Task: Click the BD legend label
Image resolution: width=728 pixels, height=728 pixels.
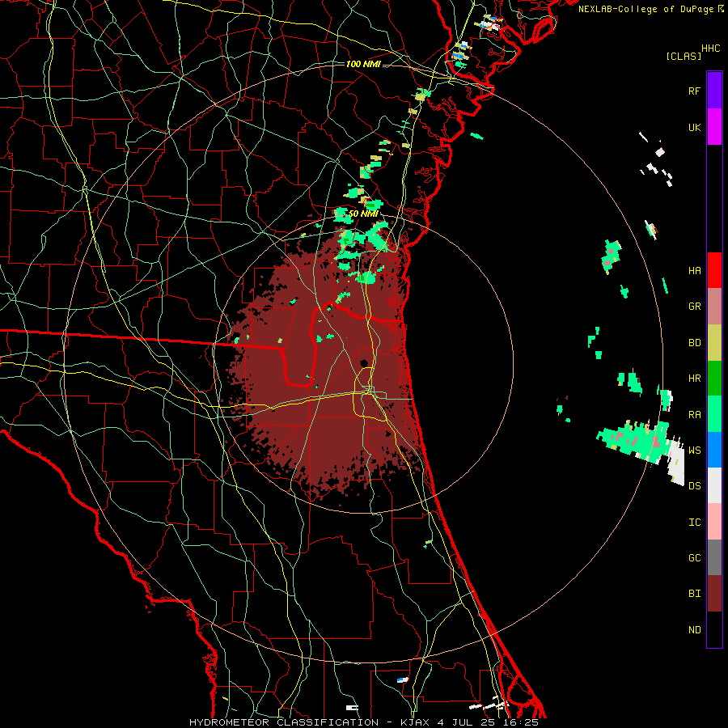Action: tap(694, 343)
